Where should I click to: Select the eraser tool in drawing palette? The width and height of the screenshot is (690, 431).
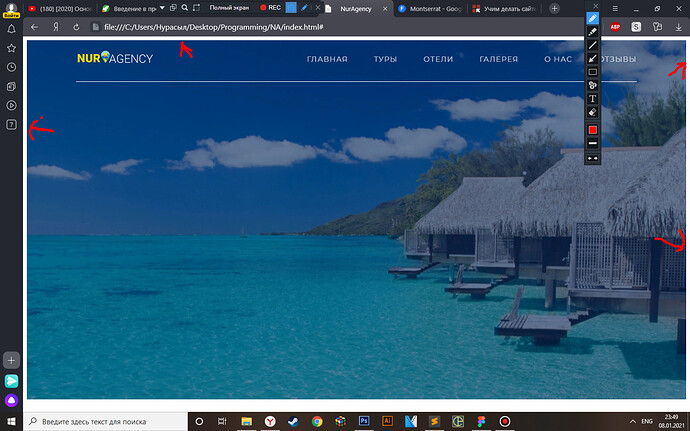[592, 112]
